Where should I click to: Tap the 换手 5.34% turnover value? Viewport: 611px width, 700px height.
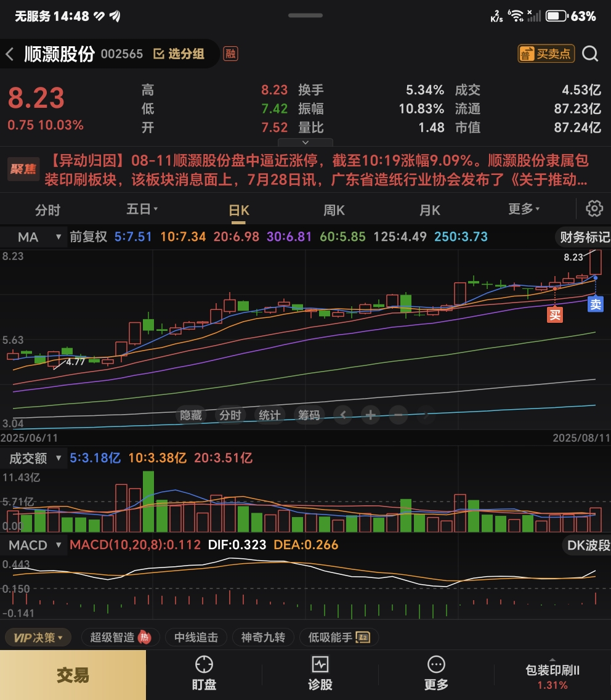424,90
